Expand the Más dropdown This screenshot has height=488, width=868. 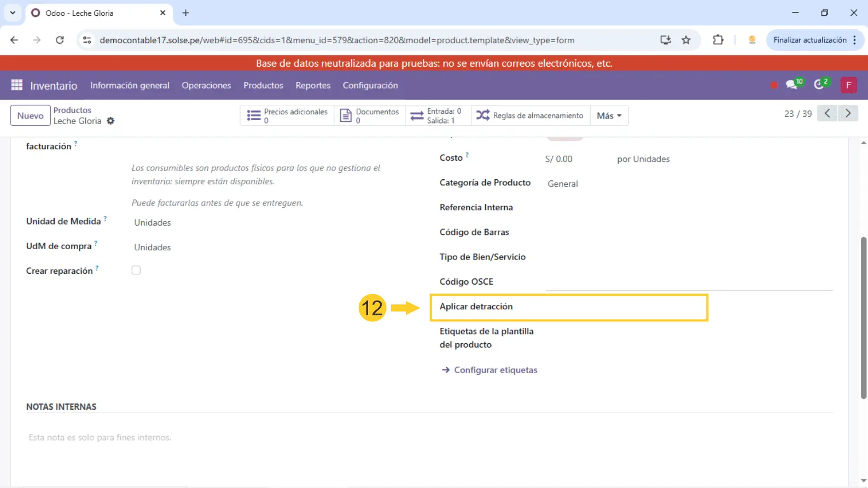tap(609, 115)
